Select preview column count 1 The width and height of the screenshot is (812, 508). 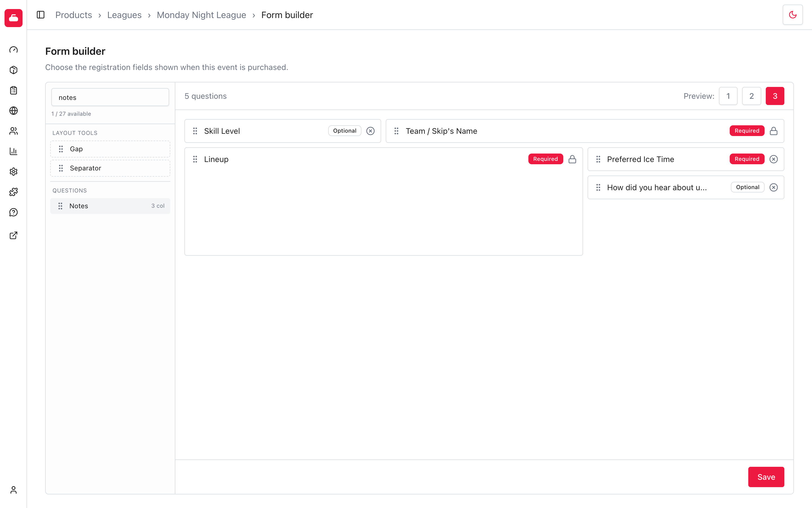pyautogui.click(x=728, y=96)
